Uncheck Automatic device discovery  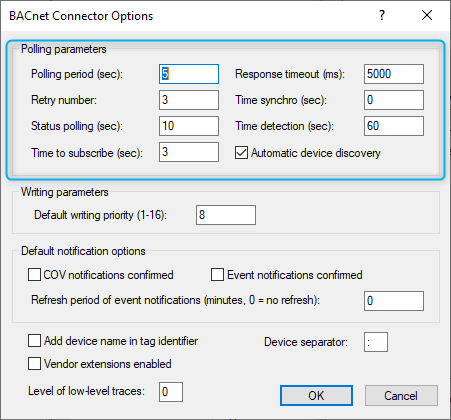click(241, 153)
